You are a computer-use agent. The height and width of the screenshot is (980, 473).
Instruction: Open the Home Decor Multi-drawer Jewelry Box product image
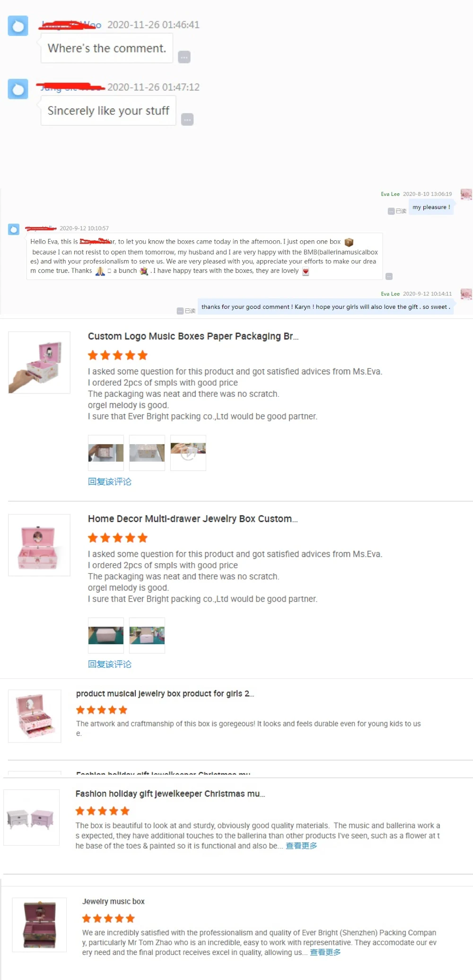tap(39, 545)
